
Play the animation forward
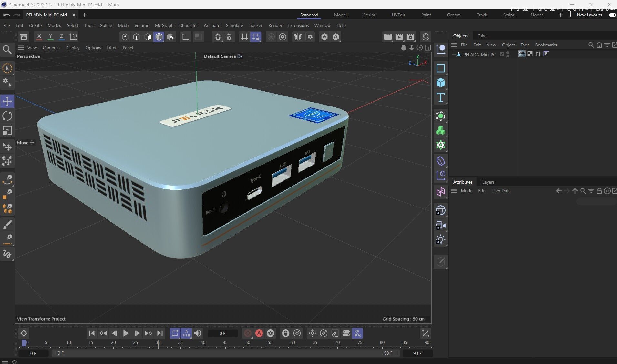point(126,333)
